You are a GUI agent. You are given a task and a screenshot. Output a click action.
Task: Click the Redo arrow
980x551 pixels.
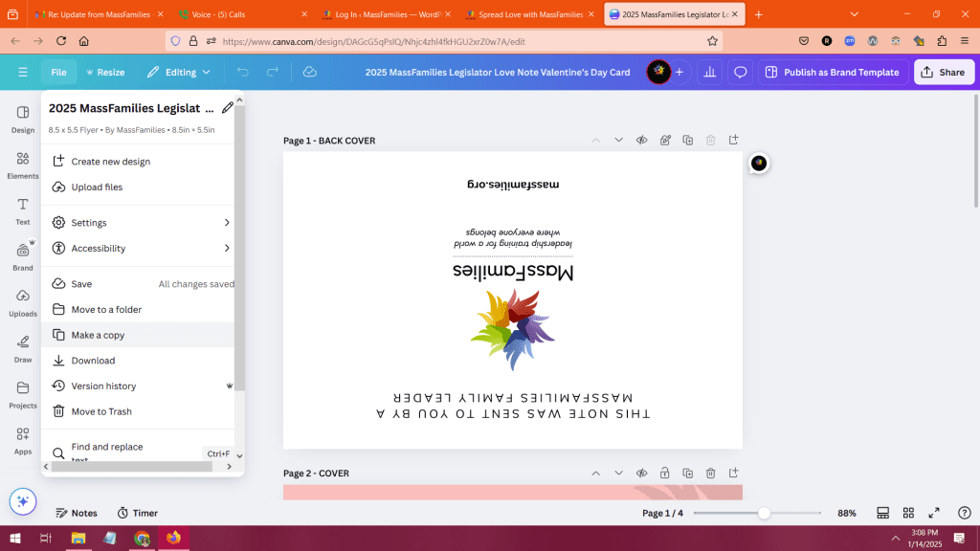[273, 72]
